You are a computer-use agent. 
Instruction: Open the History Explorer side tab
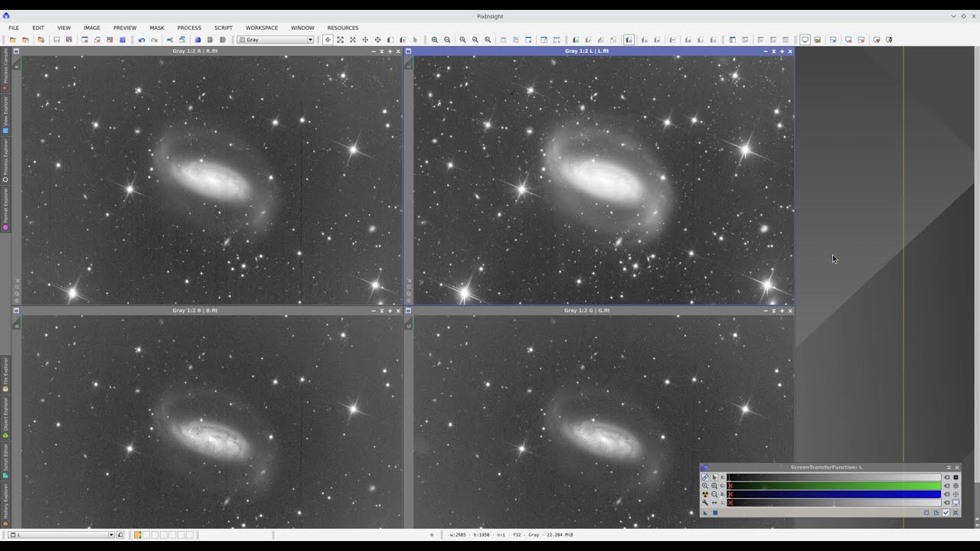coord(5,504)
